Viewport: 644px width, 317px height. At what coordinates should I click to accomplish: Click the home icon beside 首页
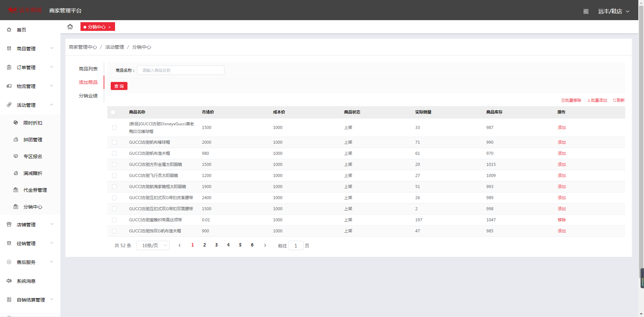9,30
